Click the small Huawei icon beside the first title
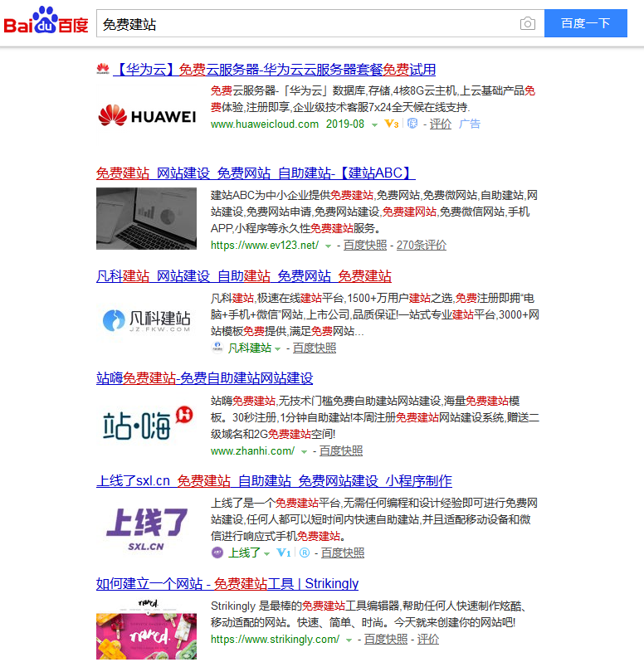 [103, 69]
